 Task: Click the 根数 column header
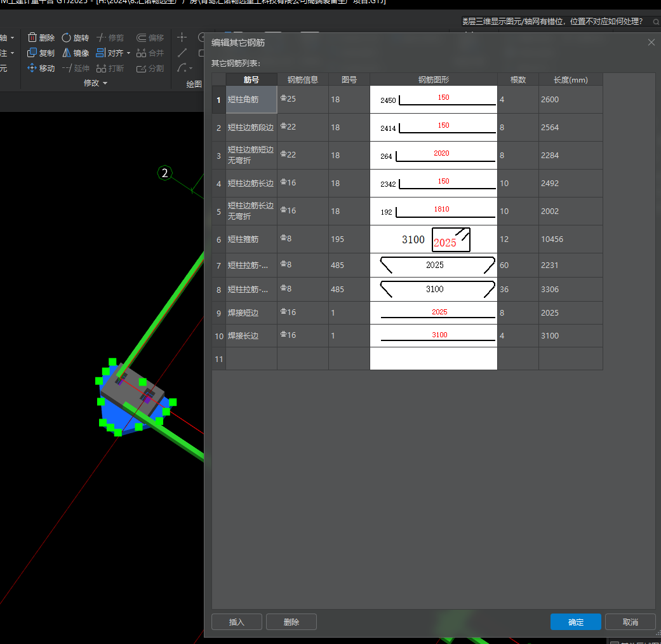[x=518, y=80]
